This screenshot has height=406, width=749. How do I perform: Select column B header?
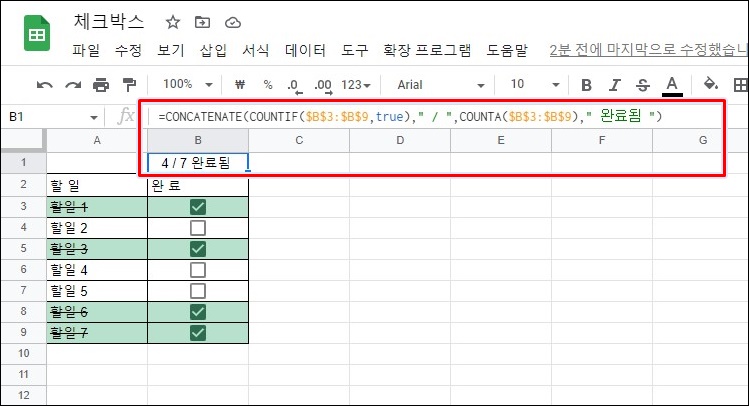point(198,140)
